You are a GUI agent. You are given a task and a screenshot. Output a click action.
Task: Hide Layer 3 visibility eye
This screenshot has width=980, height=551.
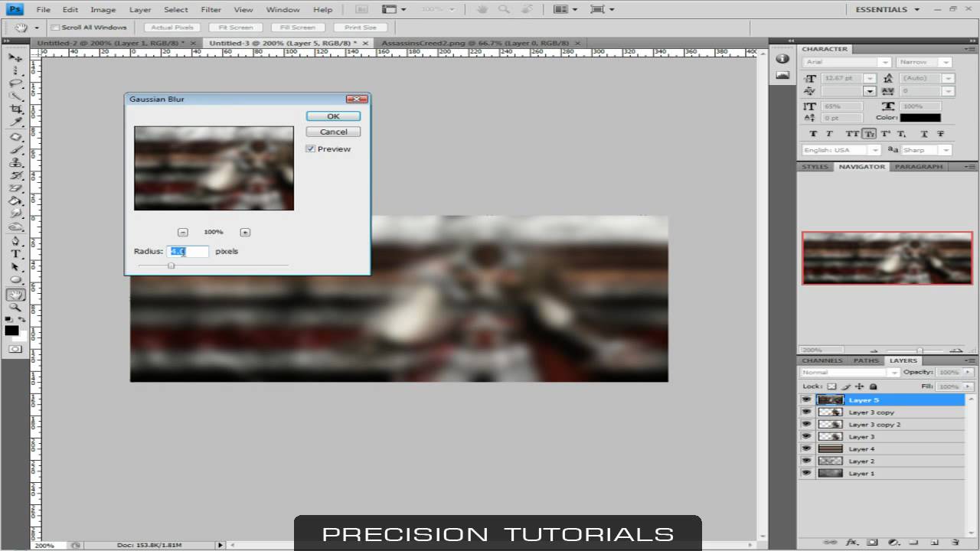806,436
